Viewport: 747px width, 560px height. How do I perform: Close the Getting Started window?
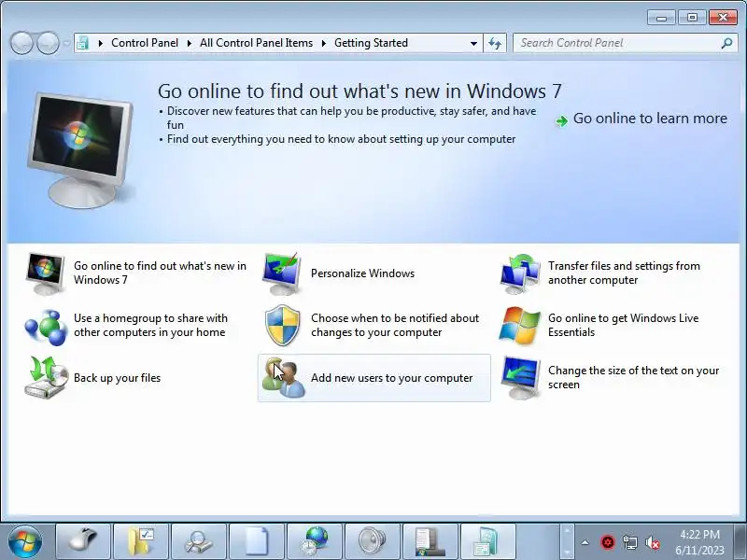coord(723,18)
